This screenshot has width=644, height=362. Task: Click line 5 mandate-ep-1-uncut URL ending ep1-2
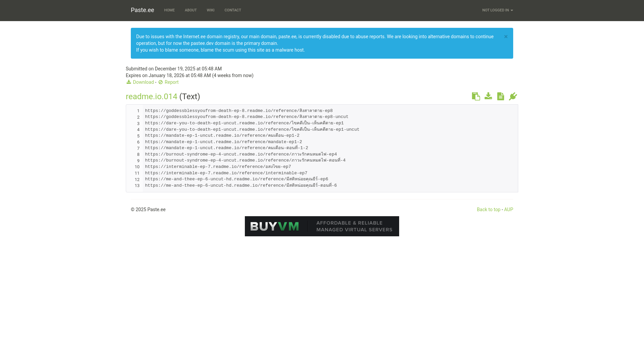tap(222, 136)
